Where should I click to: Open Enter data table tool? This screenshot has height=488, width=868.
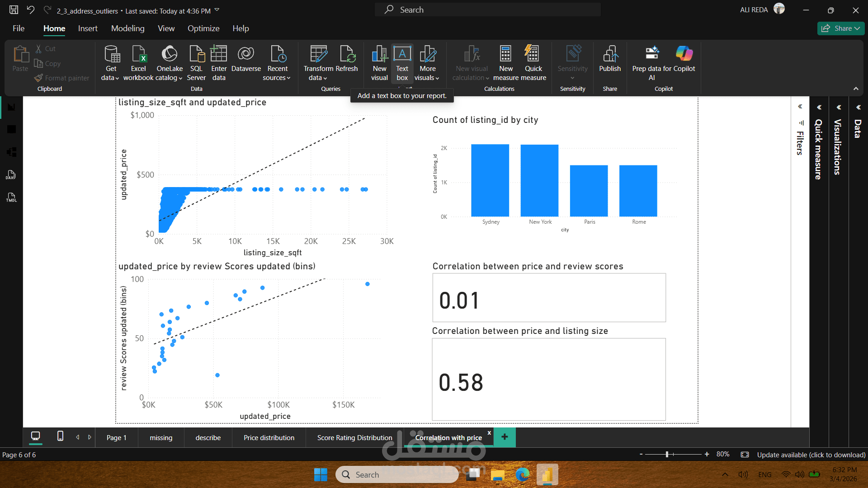pos(219,62)
